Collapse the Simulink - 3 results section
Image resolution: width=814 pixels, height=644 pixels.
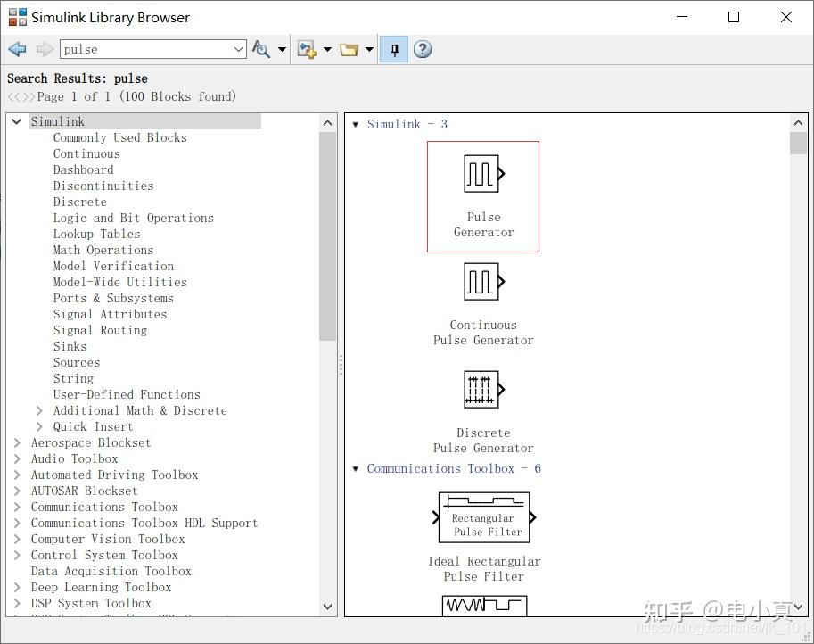pyautogui.click(x=356, y=124)
